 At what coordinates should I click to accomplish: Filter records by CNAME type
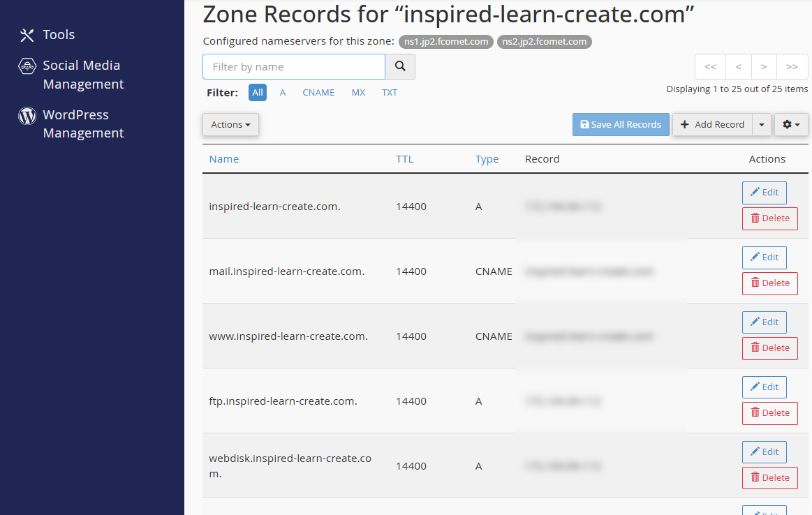tap(318, 93)
